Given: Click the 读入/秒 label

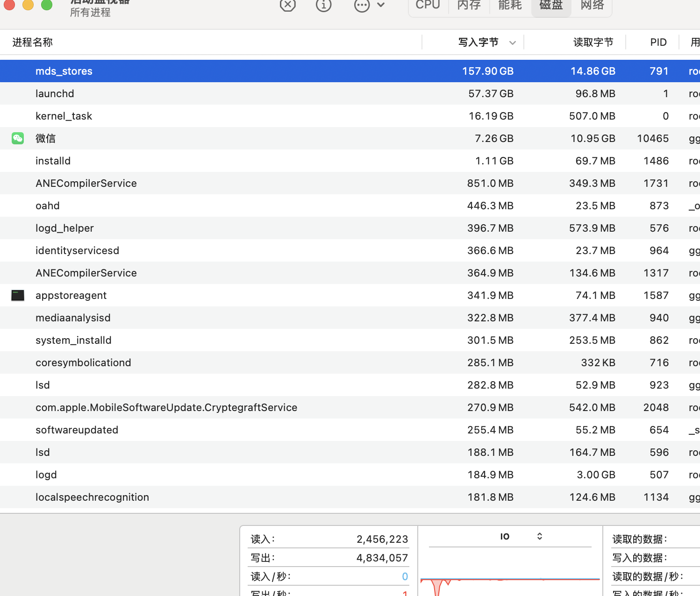Looking at the screenshot, I should click(x=271, y=576).
